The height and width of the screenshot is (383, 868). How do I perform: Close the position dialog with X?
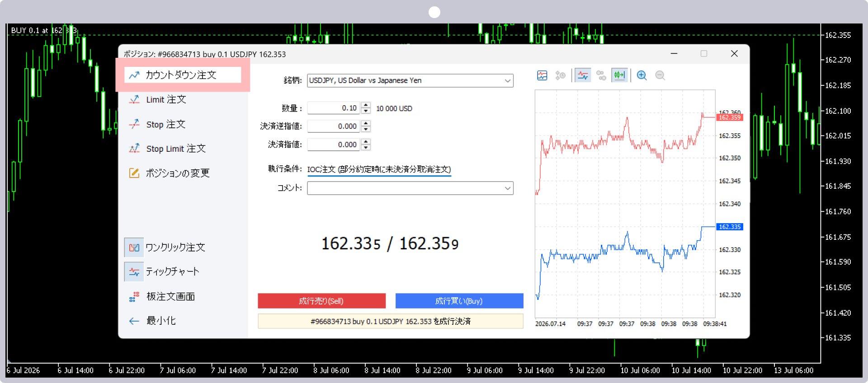point(734,54)
